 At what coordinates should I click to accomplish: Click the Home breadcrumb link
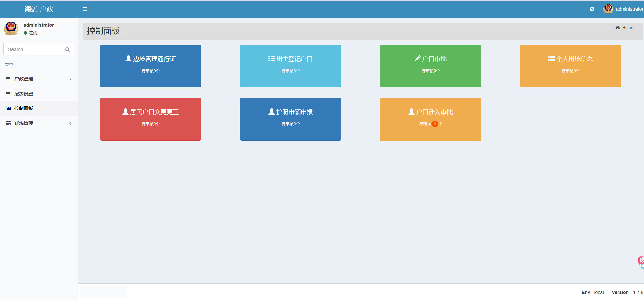pyautogui.click(x=628, y=28)
